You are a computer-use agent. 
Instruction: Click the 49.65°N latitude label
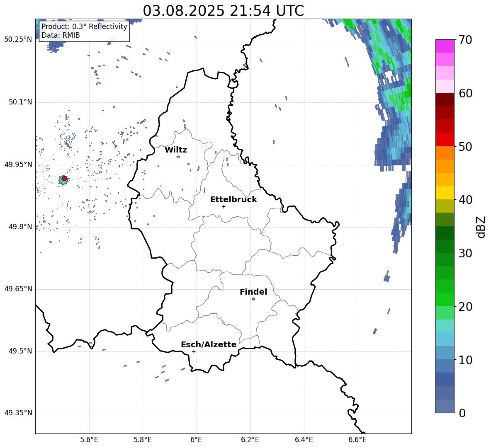18,288
